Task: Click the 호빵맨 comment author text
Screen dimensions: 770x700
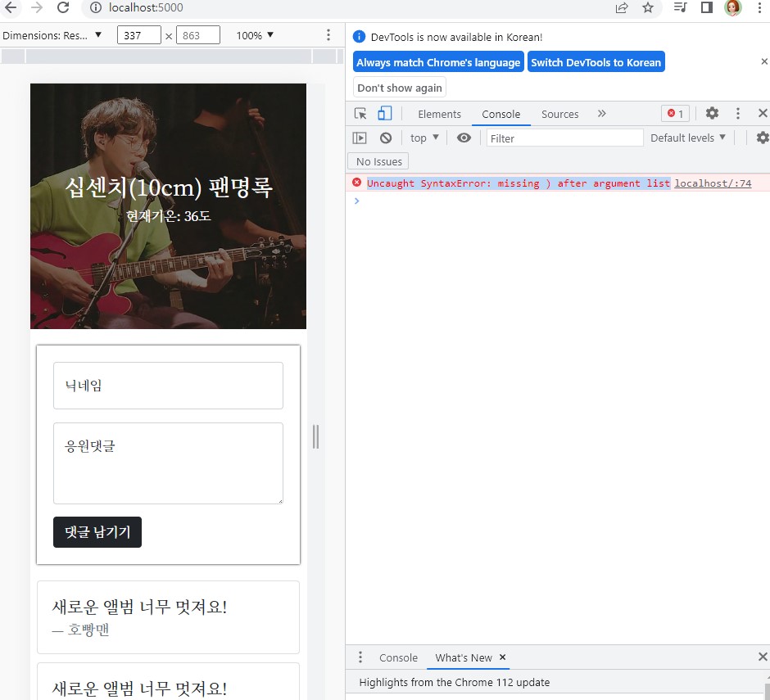Action: (x=88, y=630)
